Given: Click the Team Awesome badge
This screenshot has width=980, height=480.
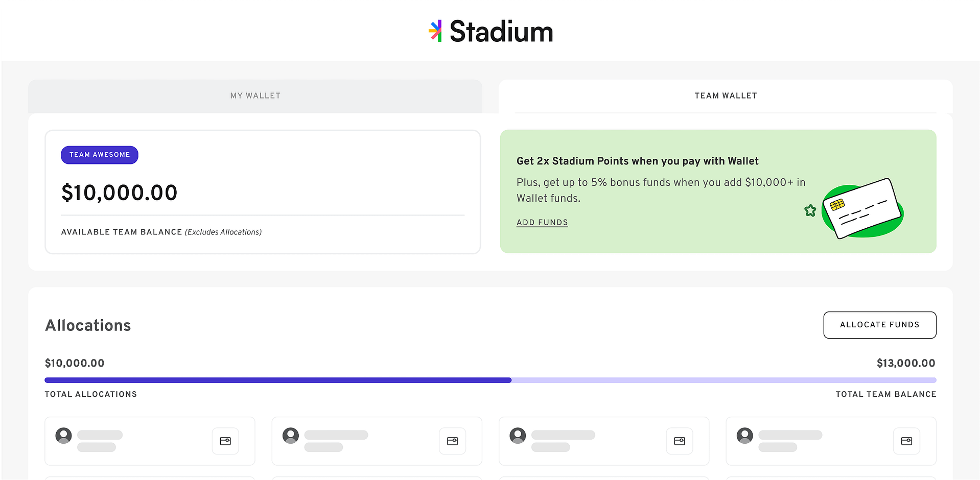Looking at the screenshot, I should coord(100,155).
